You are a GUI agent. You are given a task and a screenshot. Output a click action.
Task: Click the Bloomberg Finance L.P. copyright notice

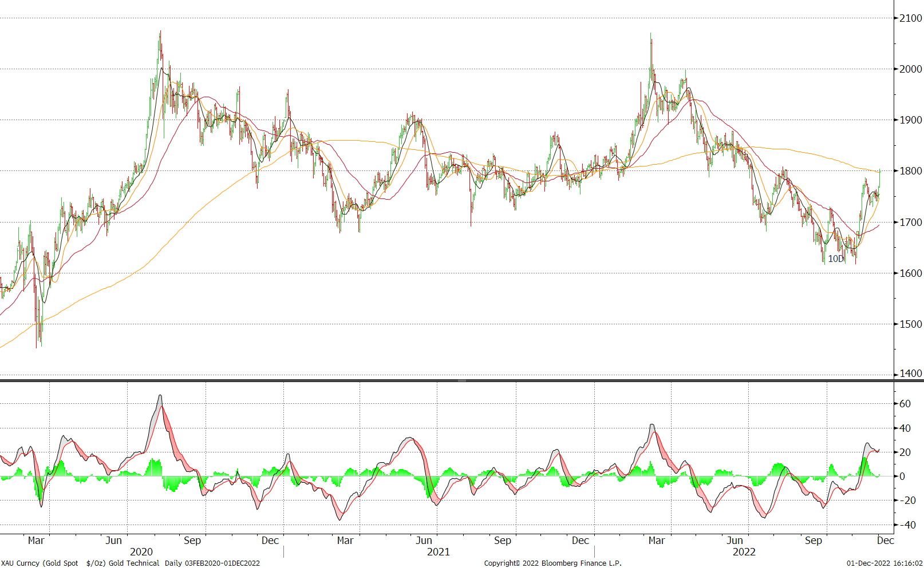pos(552,563)
